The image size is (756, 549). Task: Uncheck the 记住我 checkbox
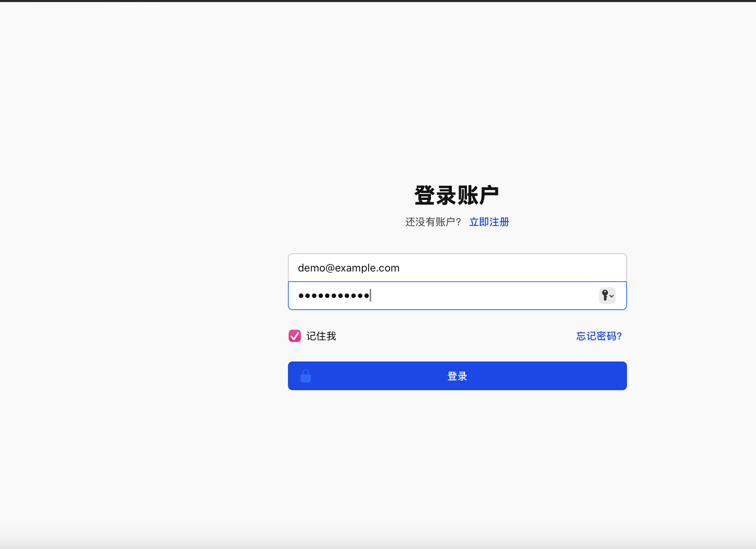pyautogui.click(x=295, y=336)
